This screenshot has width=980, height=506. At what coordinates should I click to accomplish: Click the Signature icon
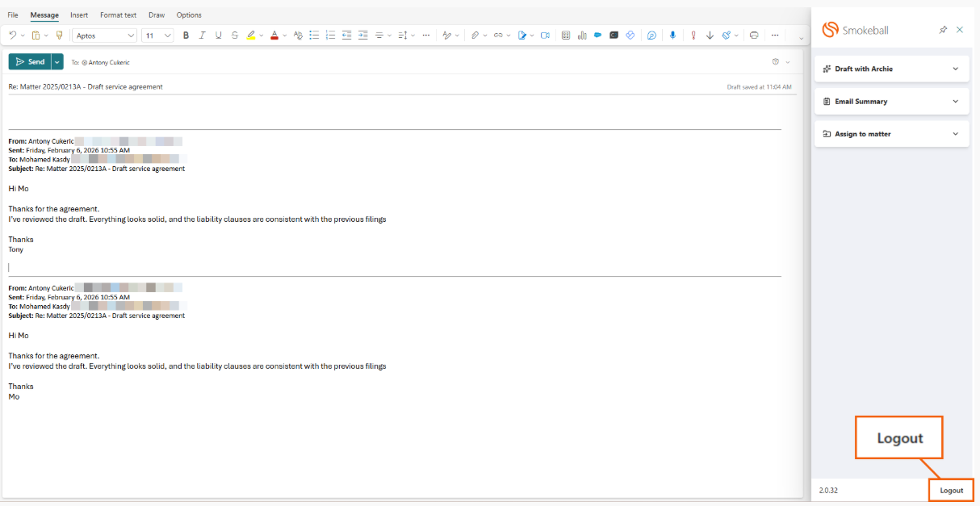point(522,36)
